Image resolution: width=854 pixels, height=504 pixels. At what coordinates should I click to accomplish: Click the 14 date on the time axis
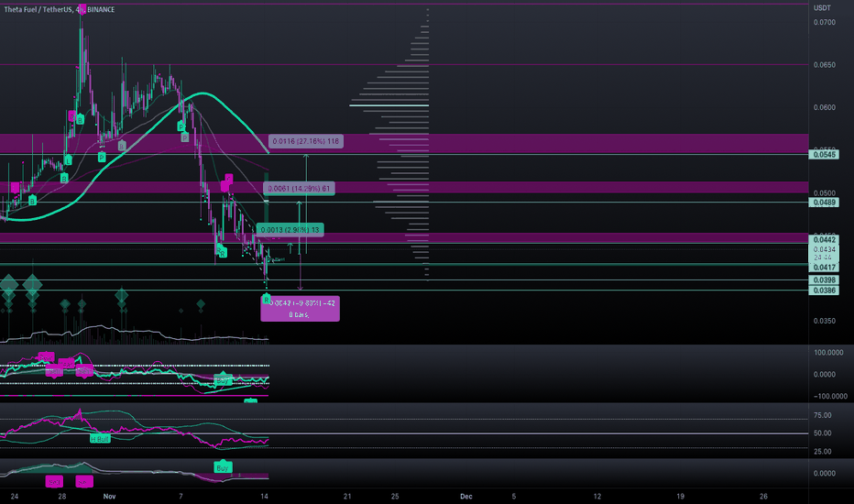tap(265, 497)
